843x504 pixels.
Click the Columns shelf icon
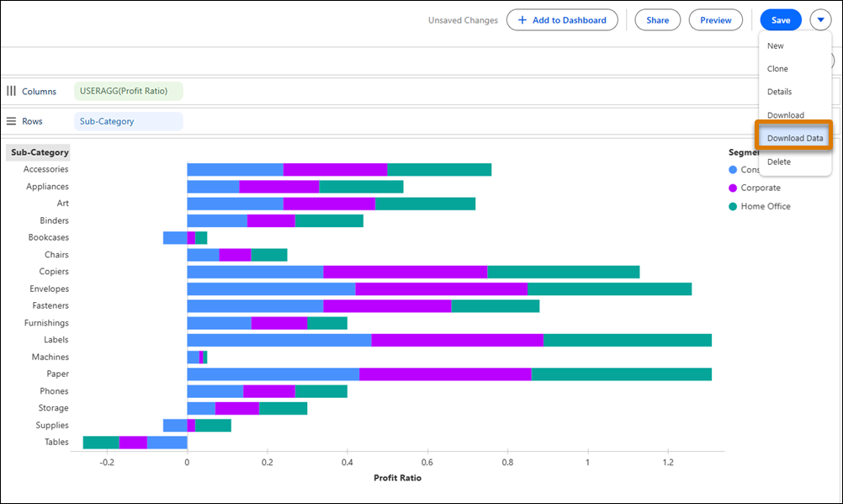11,91
